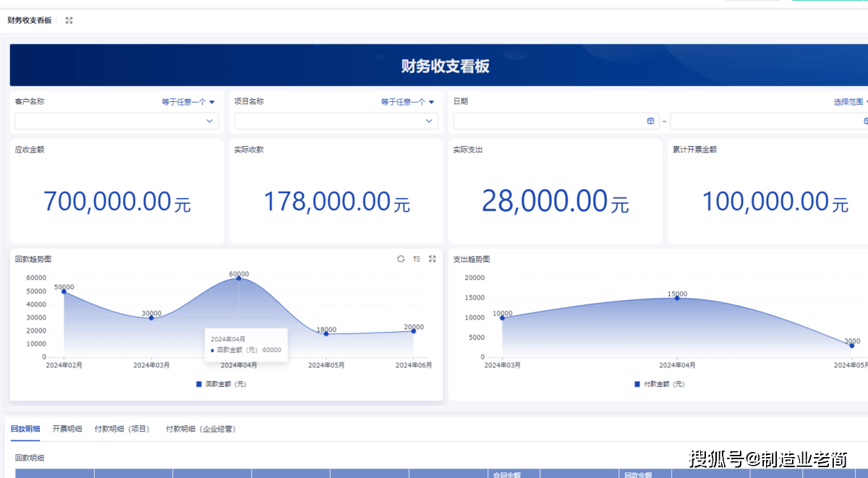Switch to the 开票明细 tab

[67, 429]
